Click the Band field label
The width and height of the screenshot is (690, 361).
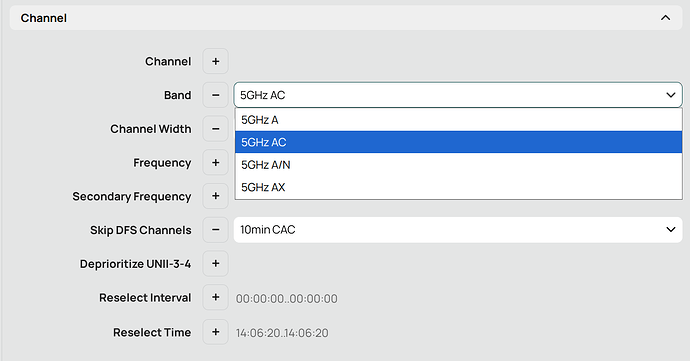[x=178, y=95]
